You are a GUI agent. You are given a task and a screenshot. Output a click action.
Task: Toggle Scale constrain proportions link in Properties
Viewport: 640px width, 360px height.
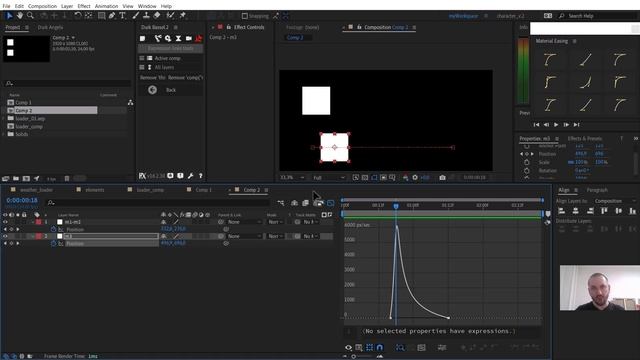point(571,162)
